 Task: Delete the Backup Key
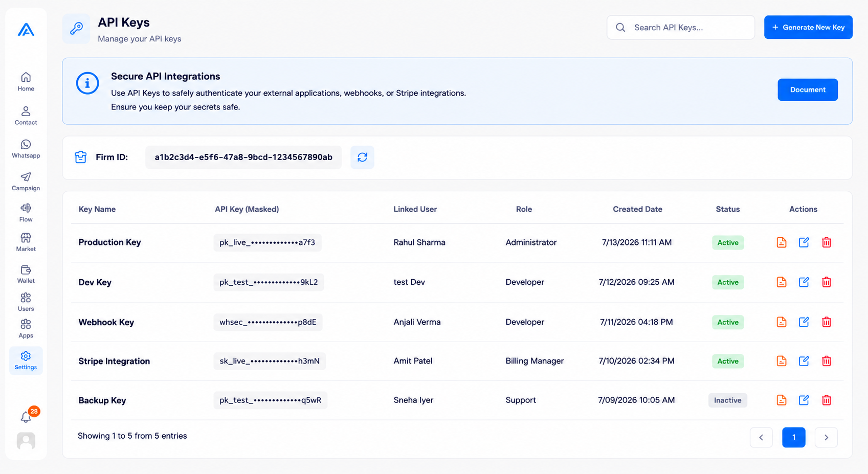click(x=826, y=400)
